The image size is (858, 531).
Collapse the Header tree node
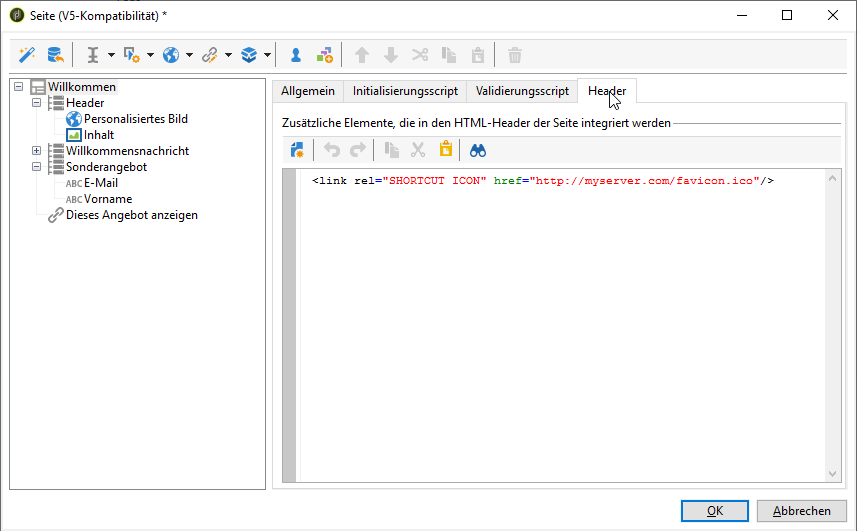pyautogui.click(x=36, y=102)
